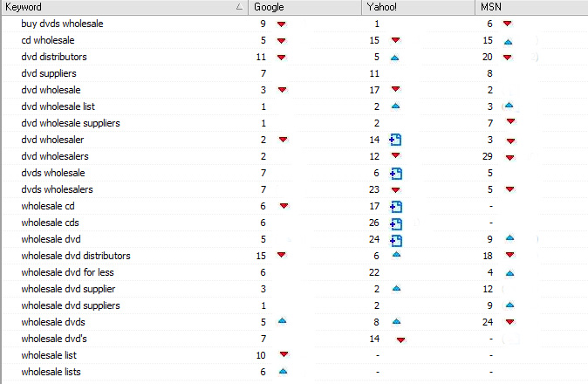Sort by the MSN column header
The width and height of the screenshot is (588, 384).
click(532, 7)
